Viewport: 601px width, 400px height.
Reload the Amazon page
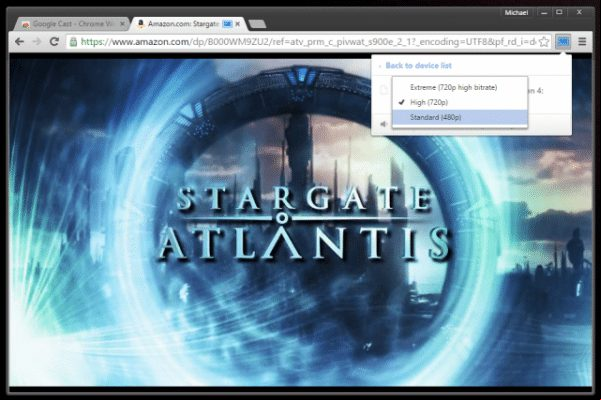54,41
